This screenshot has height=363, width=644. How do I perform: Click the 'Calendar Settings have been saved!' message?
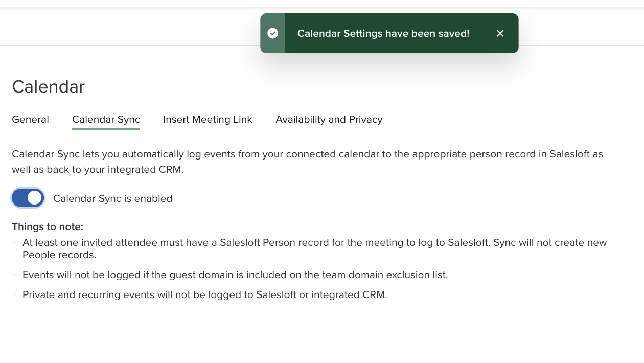click(383, 33)
